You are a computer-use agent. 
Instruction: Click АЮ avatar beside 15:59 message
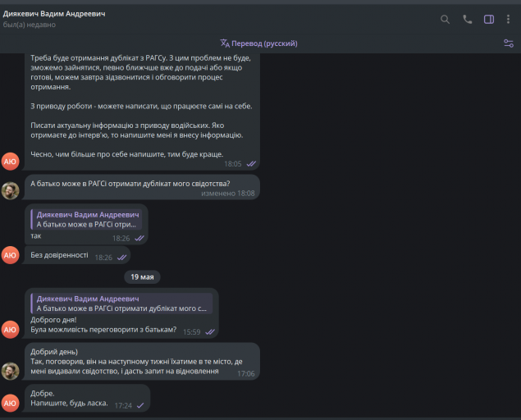[x=10, y=330]
